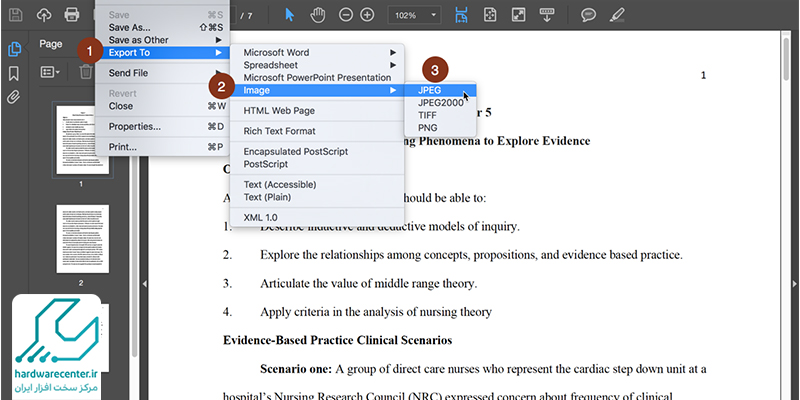Select JPEG image format
The width and height of the screenshot is (800, 400).
click(440, 90)
